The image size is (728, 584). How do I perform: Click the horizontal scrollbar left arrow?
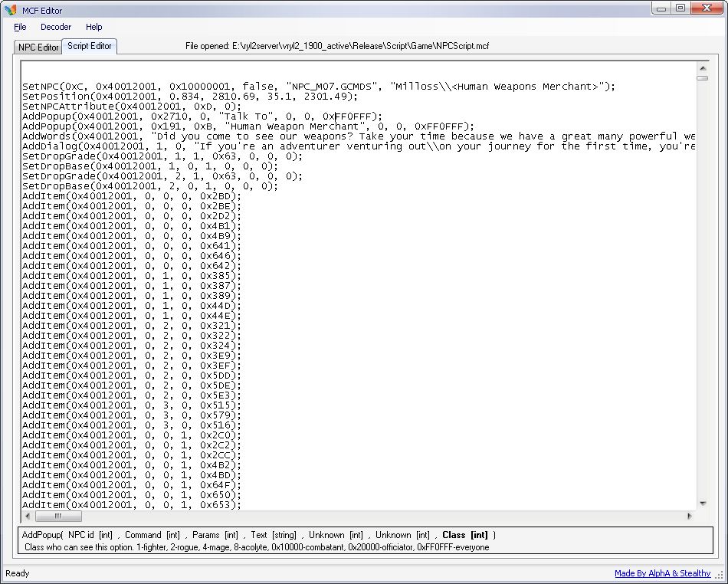(x=26, y=516)
